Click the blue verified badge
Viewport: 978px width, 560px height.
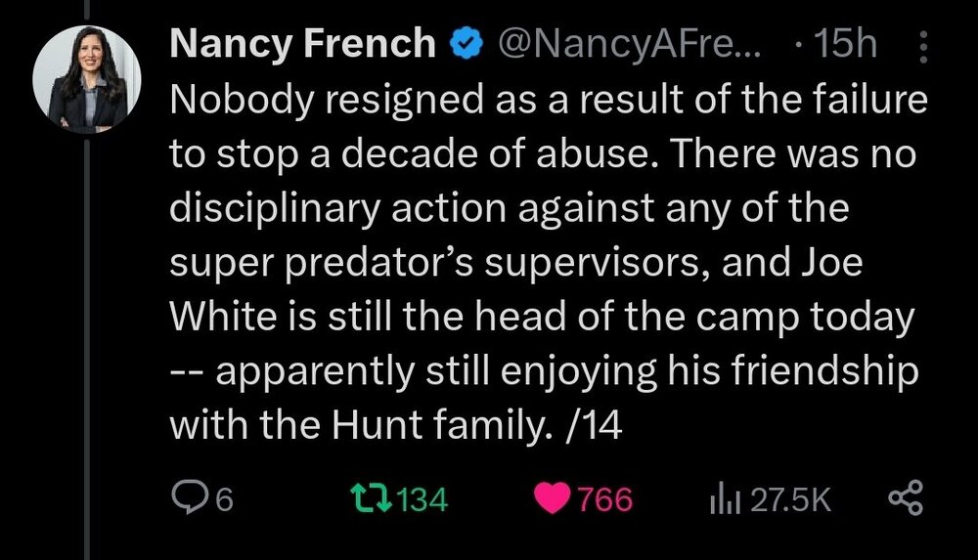click(x=464, y=45)
